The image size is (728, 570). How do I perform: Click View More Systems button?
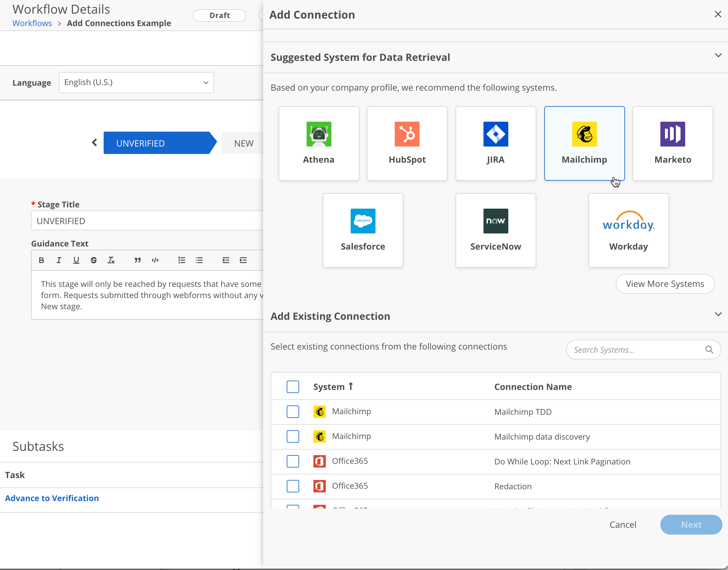[x=665, y=284]
